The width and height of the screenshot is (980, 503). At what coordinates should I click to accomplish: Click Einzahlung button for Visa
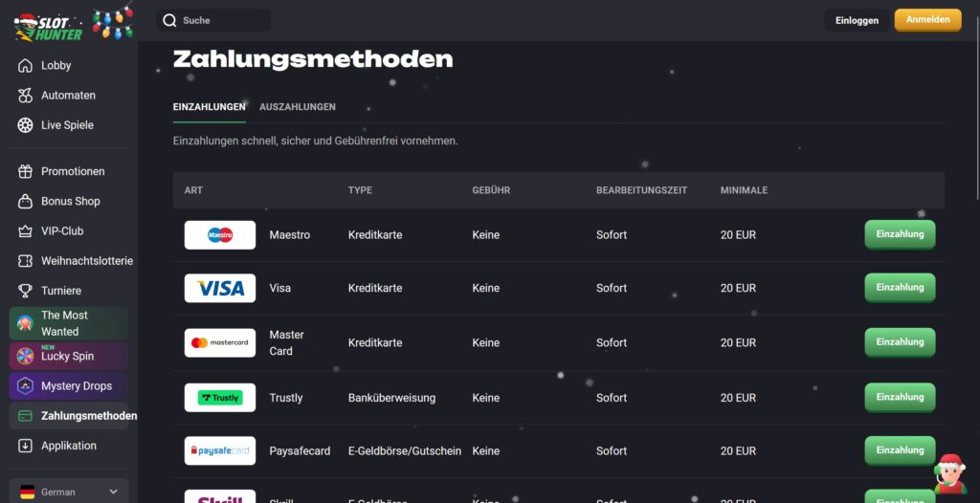(x=900, y=288)
